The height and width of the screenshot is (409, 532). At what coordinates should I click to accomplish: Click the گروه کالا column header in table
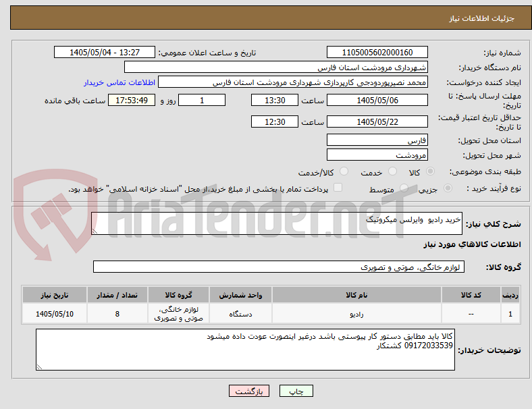[x=178, y=295]
